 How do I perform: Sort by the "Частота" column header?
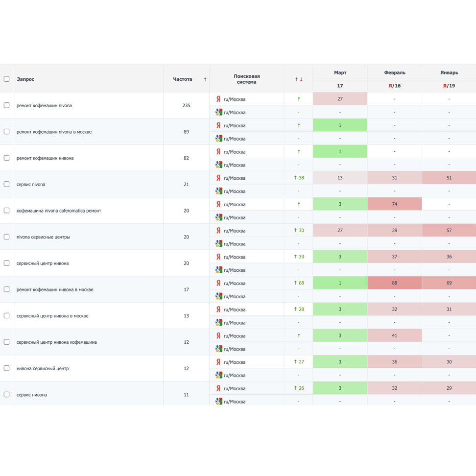[183, 79]
